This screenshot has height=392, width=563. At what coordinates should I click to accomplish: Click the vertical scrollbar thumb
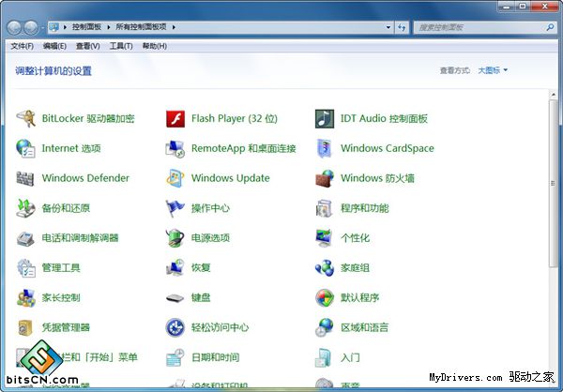click(553, 183)
